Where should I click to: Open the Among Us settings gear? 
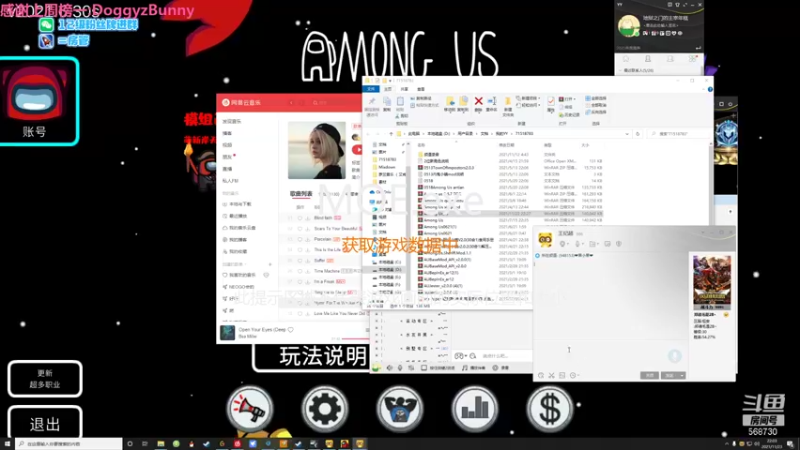(x=324, y=408)
